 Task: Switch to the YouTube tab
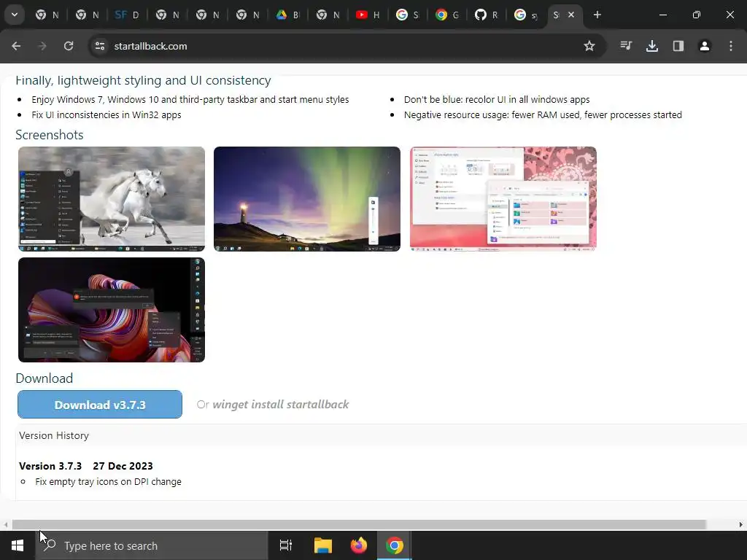(368, 15)
